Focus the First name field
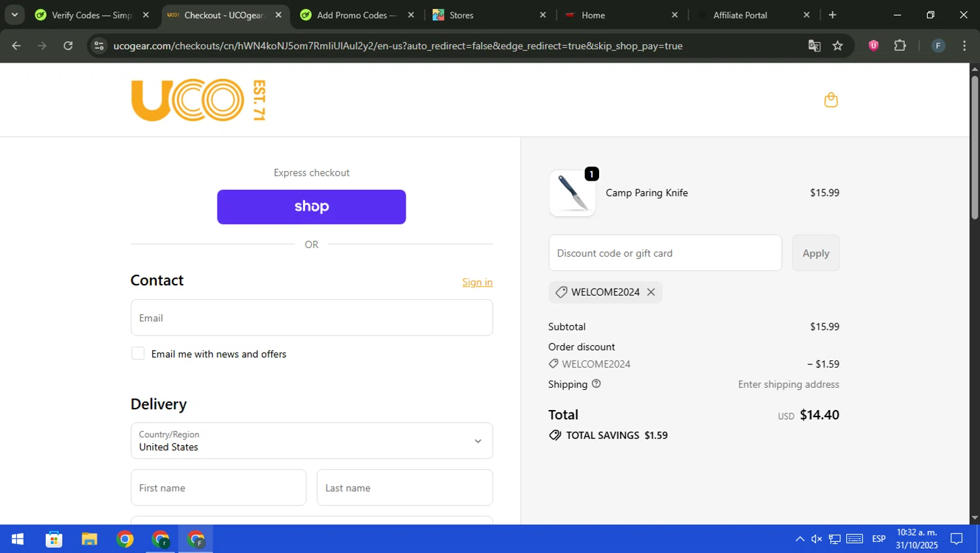This screenshot has height=553, width=980. point(218,488)
